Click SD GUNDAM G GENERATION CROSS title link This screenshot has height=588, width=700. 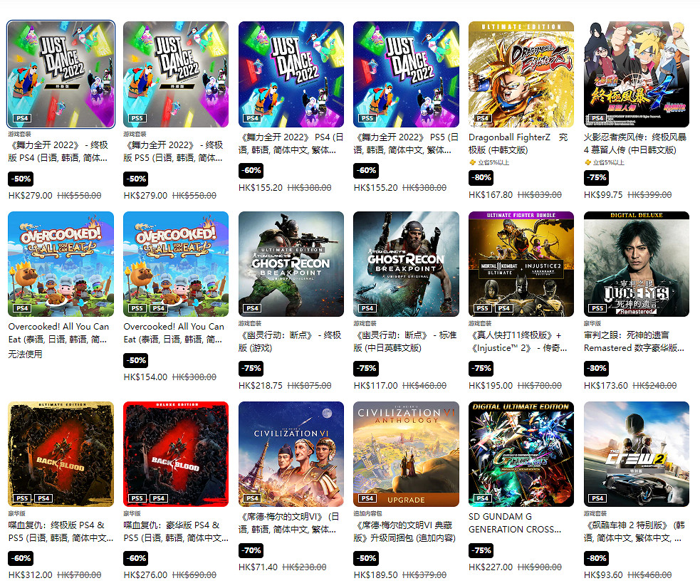coord(515,523)
